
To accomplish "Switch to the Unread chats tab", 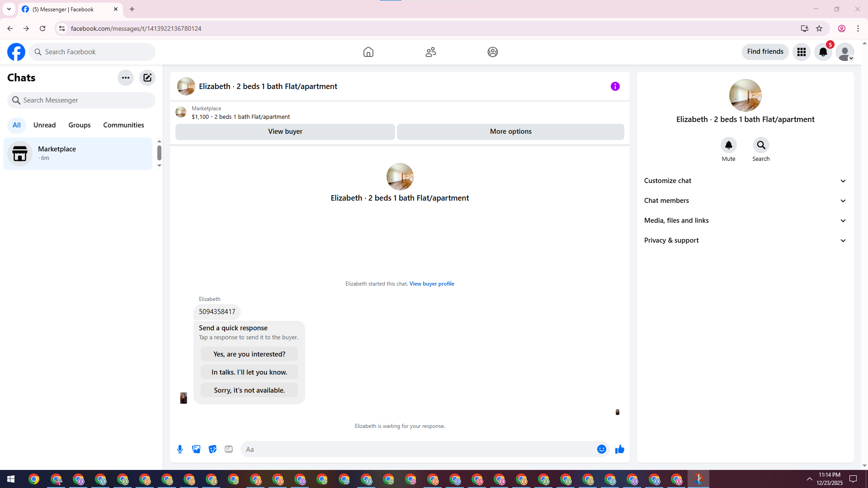I will pyautogui.click(x=44, y=125).
